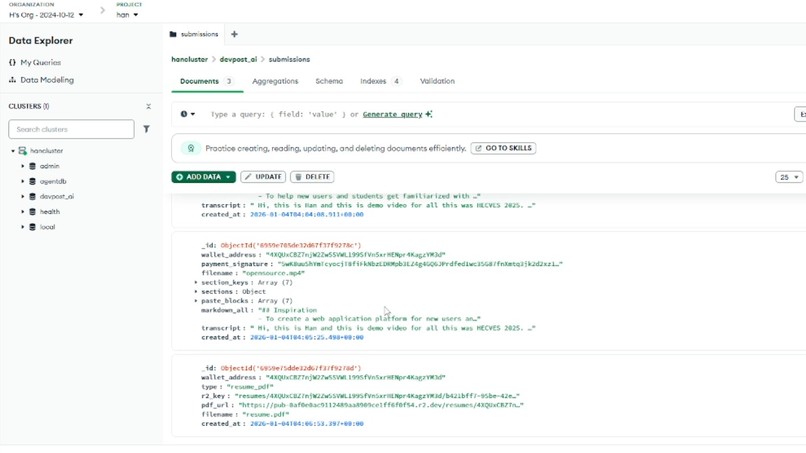806x453 pixels.
Task: Click the pdf_url value
Action: (x=381, y=405)
